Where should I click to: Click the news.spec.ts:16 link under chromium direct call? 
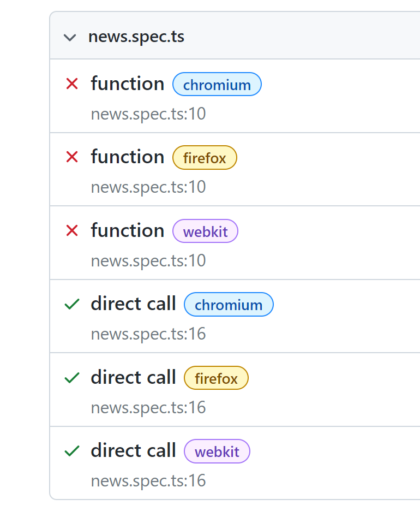click(148, 334)
